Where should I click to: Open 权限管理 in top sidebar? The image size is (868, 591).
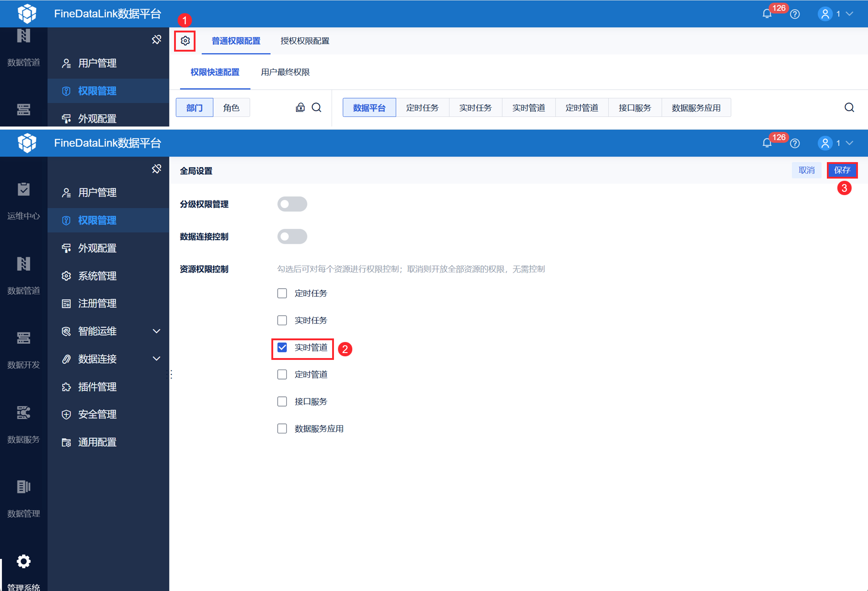pyautogui.click(x=108, y=91)
